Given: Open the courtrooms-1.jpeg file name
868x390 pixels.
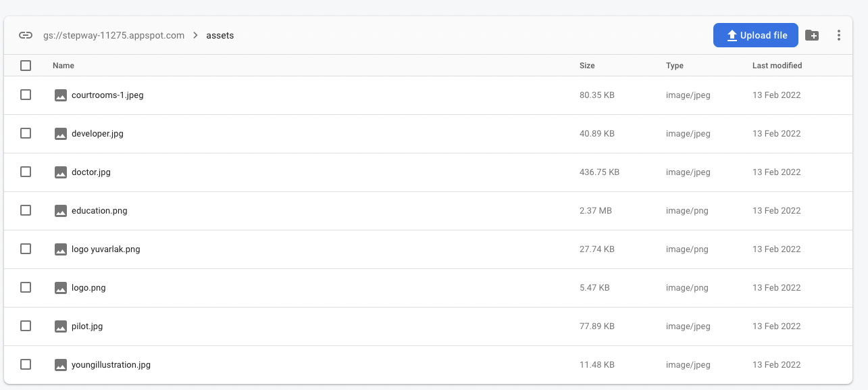Looking at the screenshot, I should [107, 95].
